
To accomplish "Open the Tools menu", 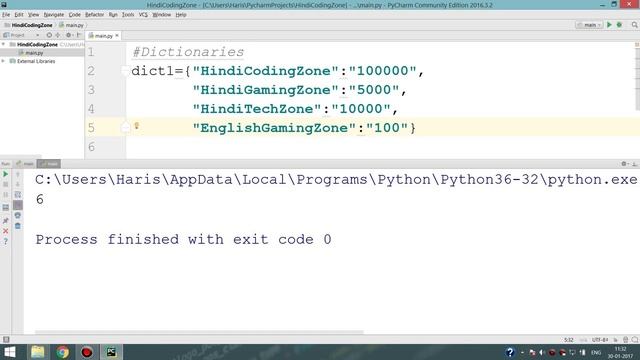I will coord(128,15).
